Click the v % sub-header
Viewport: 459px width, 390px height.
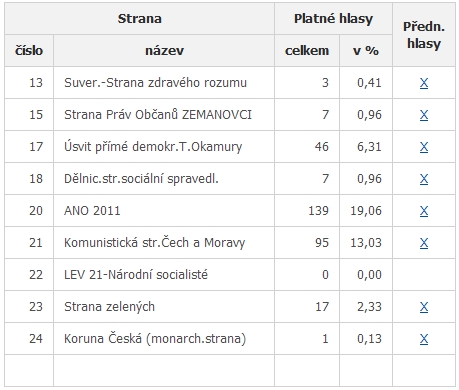[x=366, y=50]
